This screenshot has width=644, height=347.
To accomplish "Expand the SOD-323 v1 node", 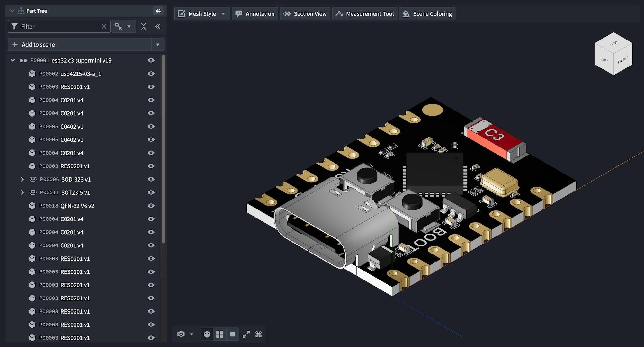I will coord(22,179).
